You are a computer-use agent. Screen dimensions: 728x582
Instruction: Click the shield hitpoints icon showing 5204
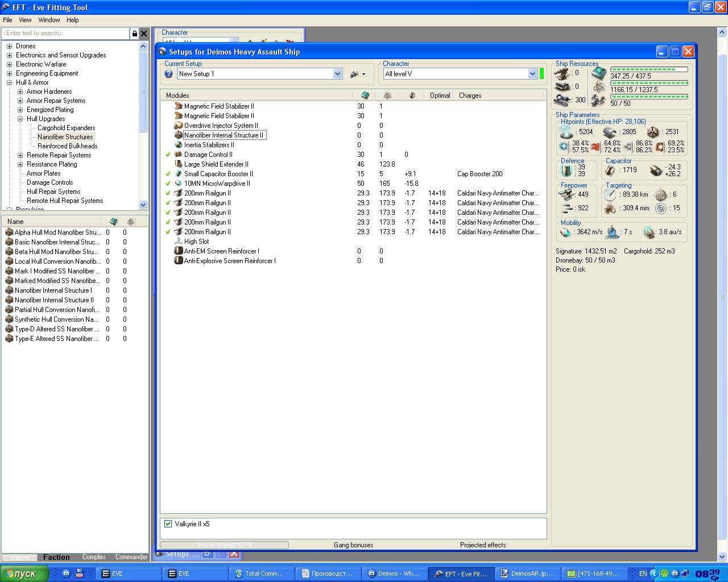566,132
